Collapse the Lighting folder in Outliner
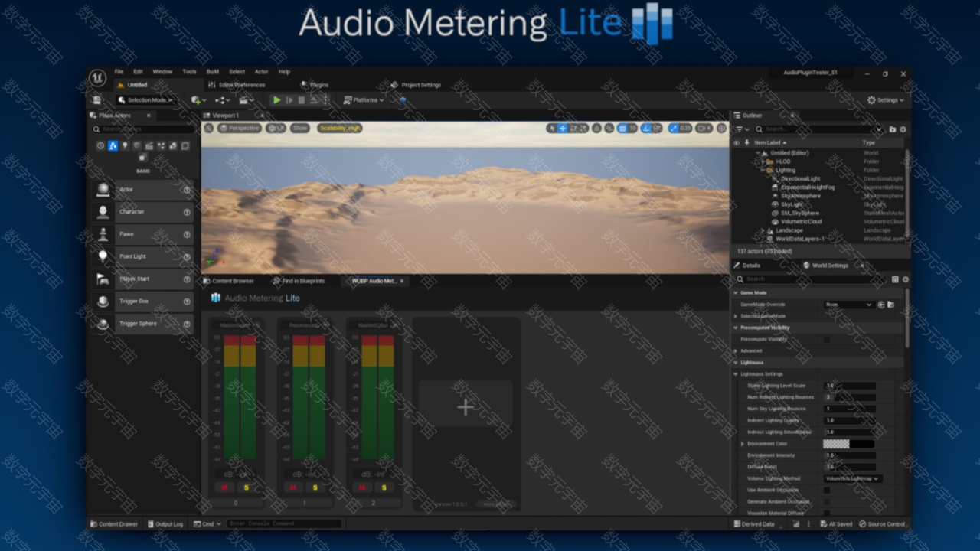This screenshot has width=980, height=551. [x=763, y=171]
